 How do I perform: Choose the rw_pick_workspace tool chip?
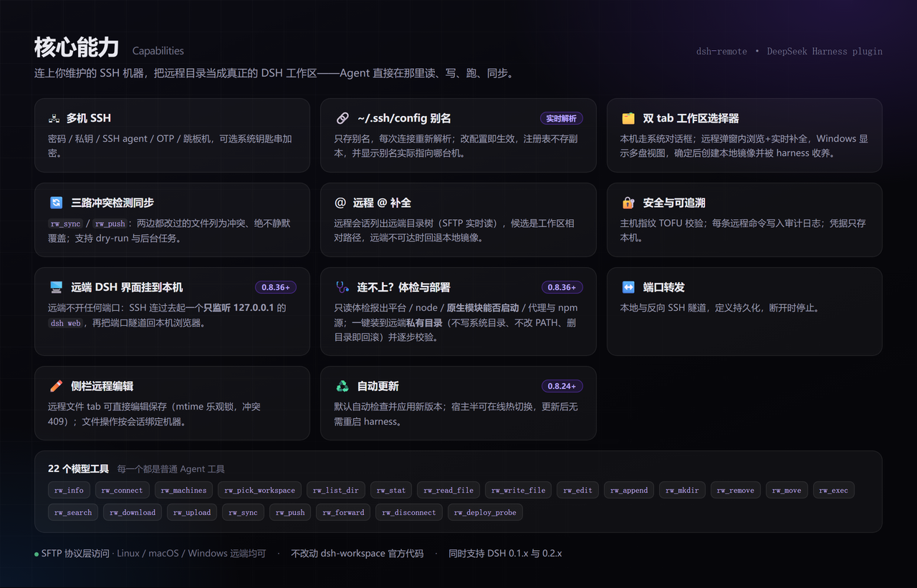pos(260,491)
